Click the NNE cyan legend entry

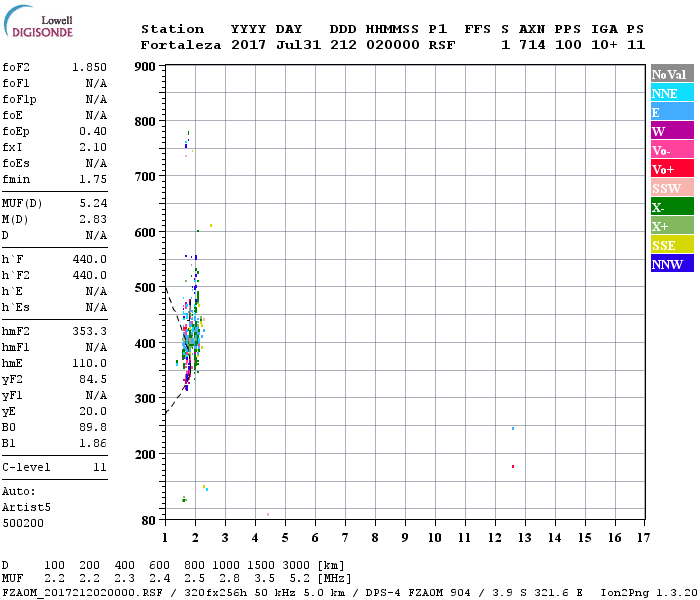(x=672, y=93)
